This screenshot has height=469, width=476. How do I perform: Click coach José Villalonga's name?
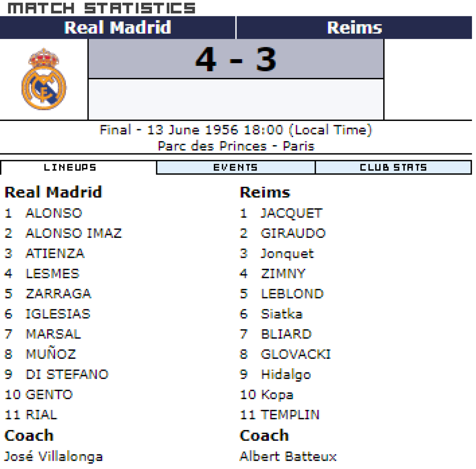(x=54, y=456)
